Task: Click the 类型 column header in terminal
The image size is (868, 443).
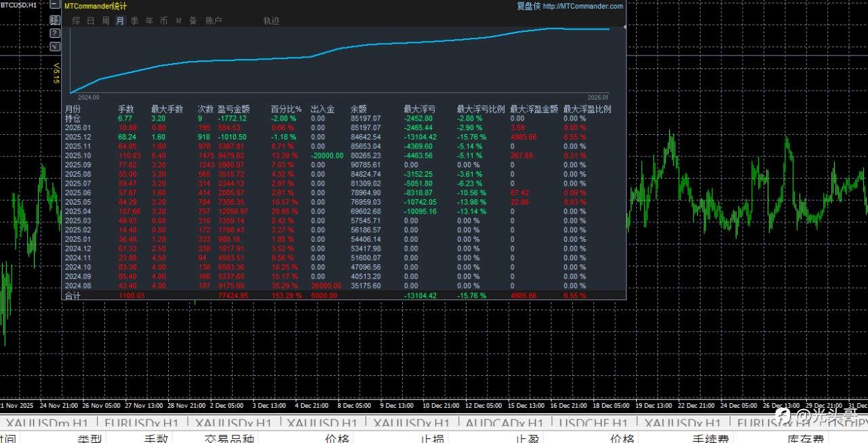Action: (89, 438)
